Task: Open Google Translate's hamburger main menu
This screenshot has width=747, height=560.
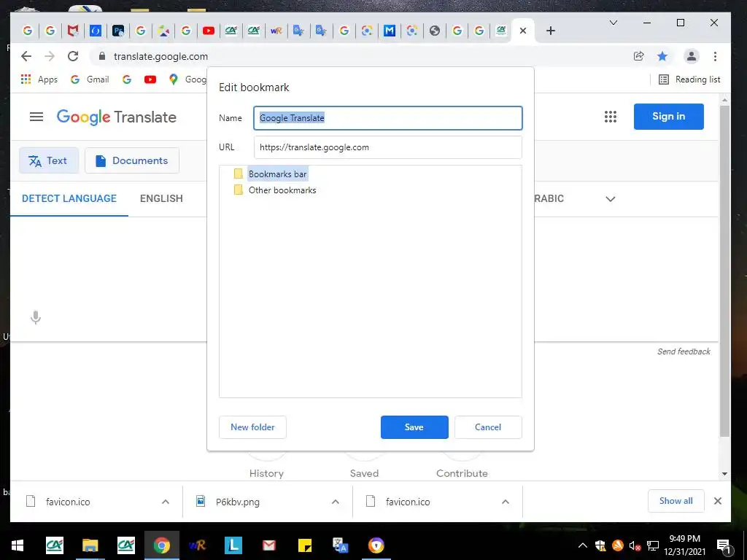Action: point(36,117)
